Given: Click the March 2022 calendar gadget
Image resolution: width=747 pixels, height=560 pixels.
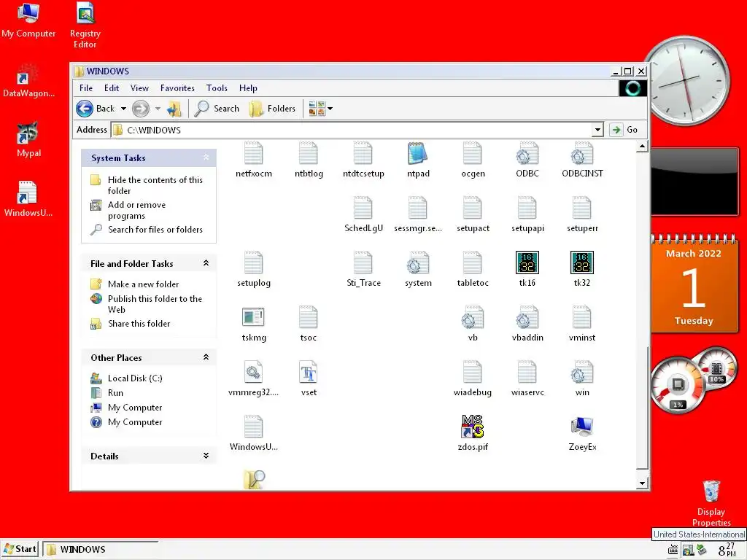Looking at the screenshot, I should tap(694, 284).
